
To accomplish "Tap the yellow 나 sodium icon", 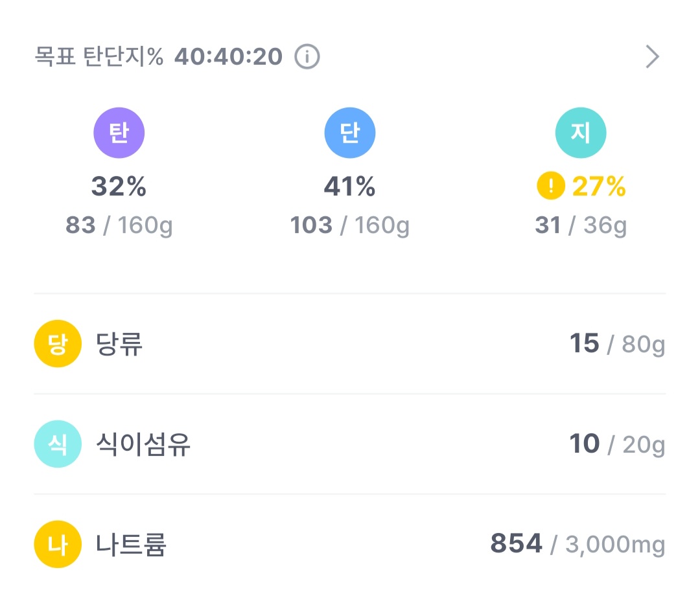I will [x=58, y=545].
